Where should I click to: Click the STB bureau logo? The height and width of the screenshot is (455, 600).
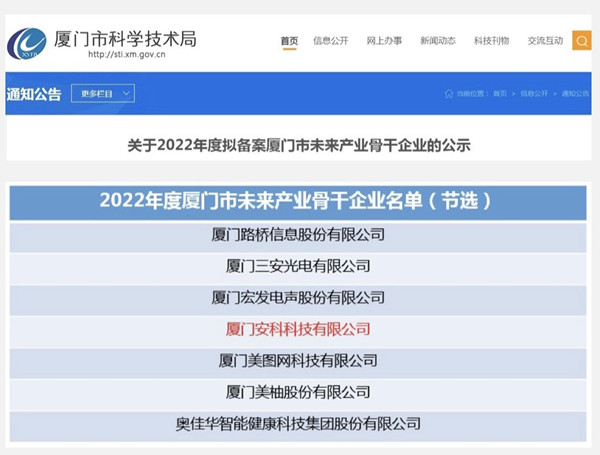click(x=26, y=42)
